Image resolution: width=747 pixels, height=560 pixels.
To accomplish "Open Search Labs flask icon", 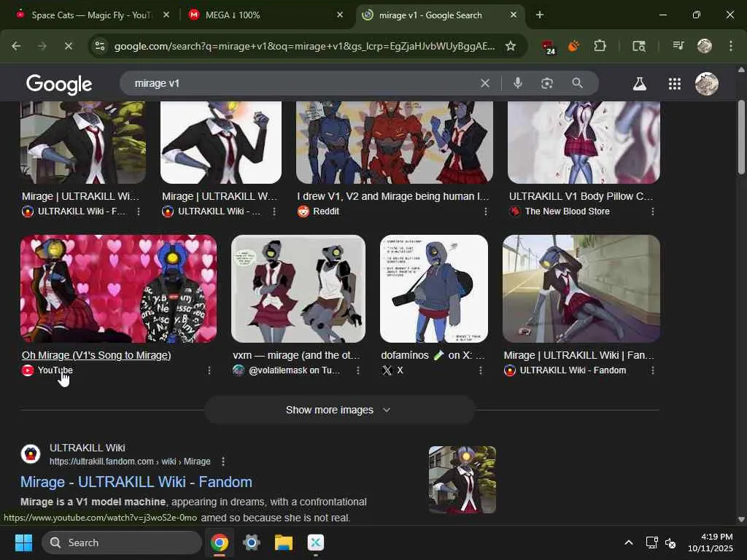I will click(x=639, y=84).
